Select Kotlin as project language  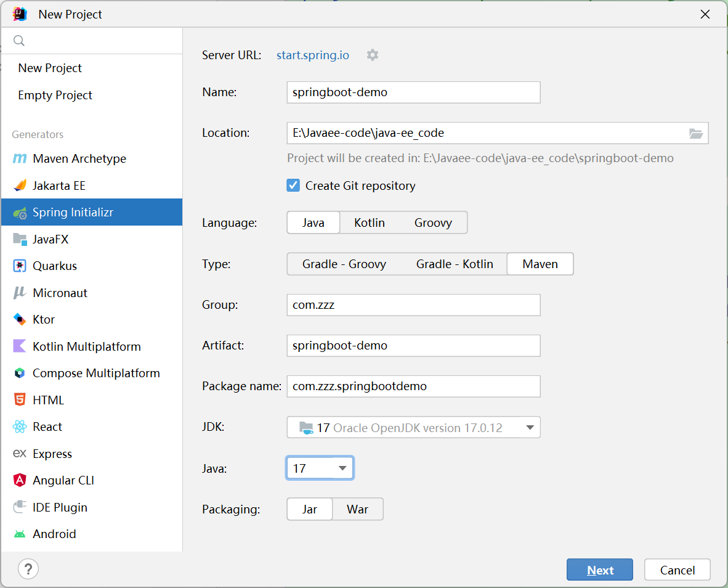click(x=370, y=223)
